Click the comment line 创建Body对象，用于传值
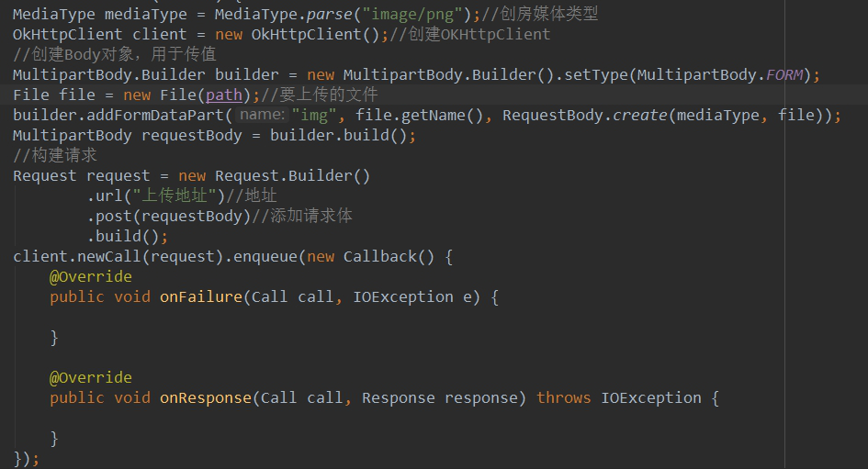This screenshot has width=868, height=469. pyautogui.click(x=115, y=54)
